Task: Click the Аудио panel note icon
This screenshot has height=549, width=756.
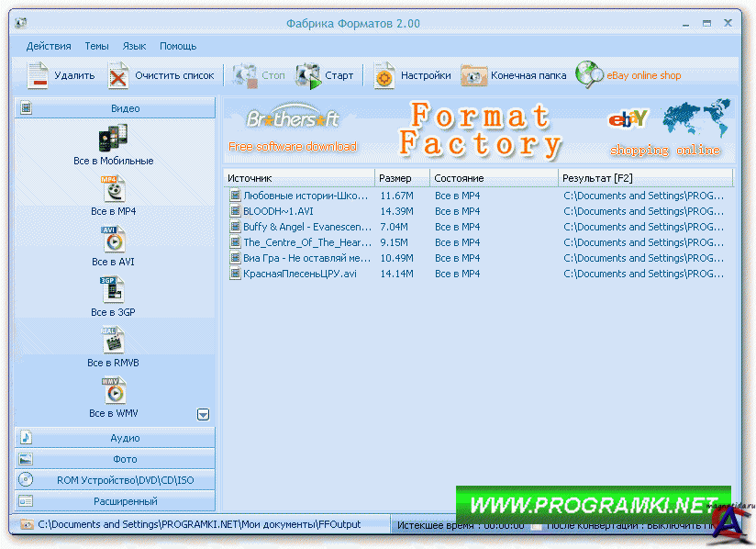Action: [x=26, y=438]
